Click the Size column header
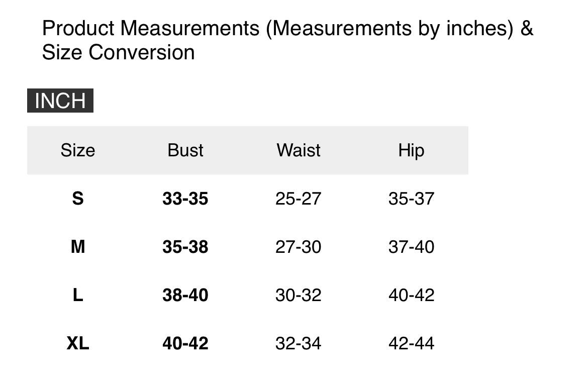588x378 pixels. click(x=78, y=150)
